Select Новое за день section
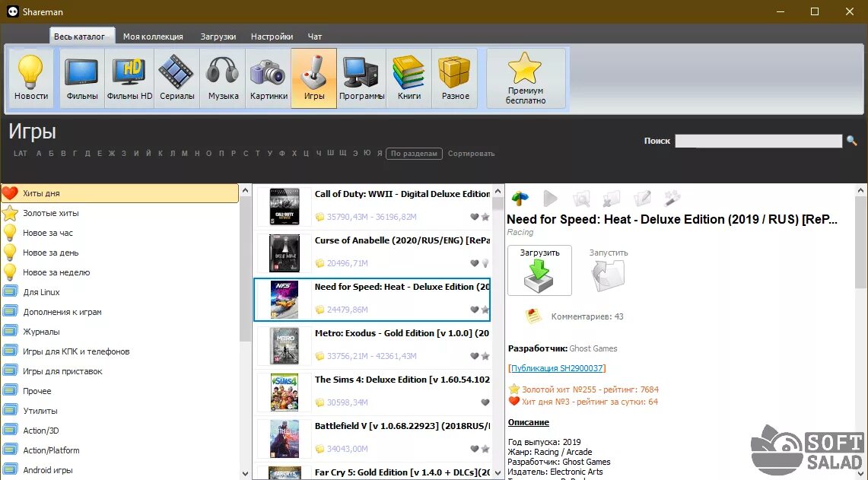868x480 pixels. click(119, 253)
